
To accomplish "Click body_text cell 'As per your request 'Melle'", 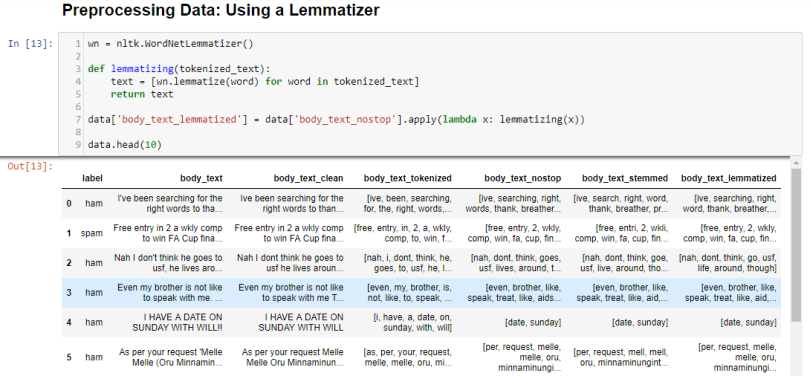I will coord(171,357).
